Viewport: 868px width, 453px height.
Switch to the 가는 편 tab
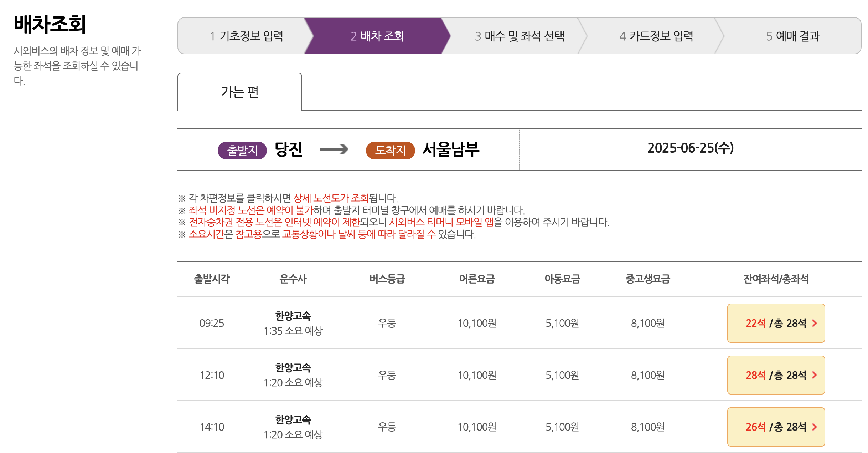239,92
